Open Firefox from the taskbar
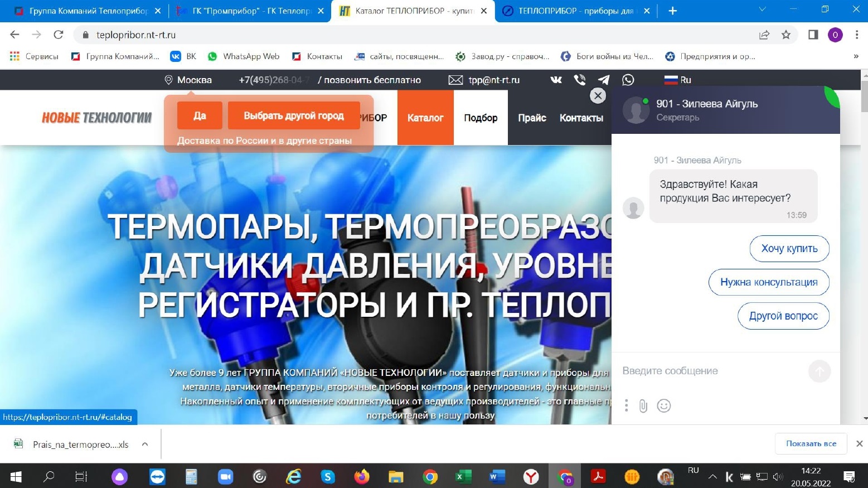The width and height of the screenshot is (868, 488). pyautogui.click(x=362, y=476)
